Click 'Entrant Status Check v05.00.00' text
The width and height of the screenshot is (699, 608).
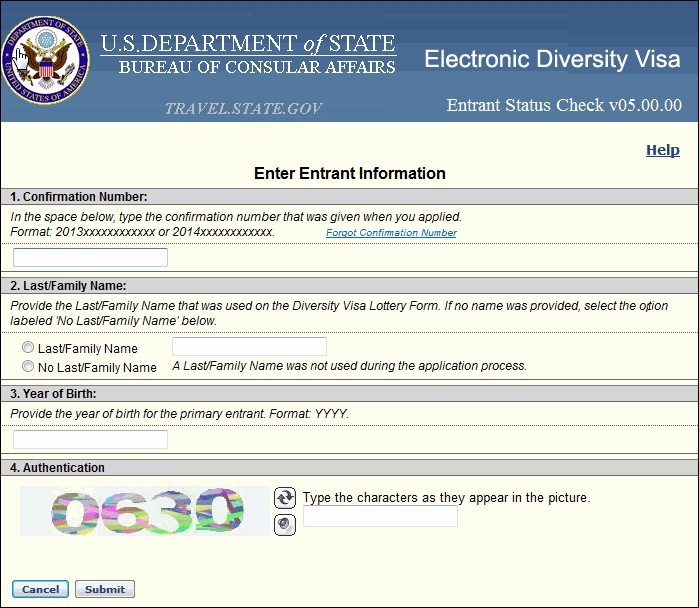click(x=564, y=106)
